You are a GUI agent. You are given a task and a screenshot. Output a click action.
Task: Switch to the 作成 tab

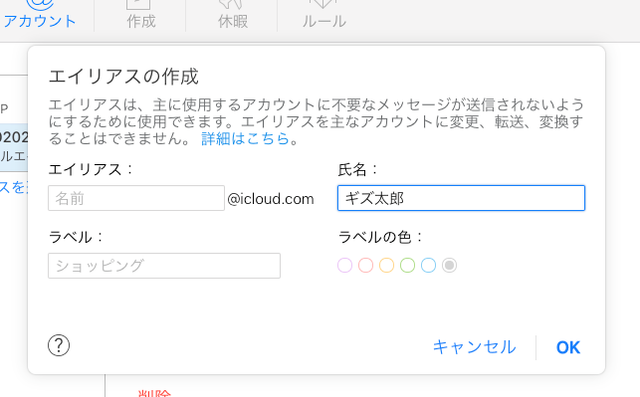tap(140, 15)
